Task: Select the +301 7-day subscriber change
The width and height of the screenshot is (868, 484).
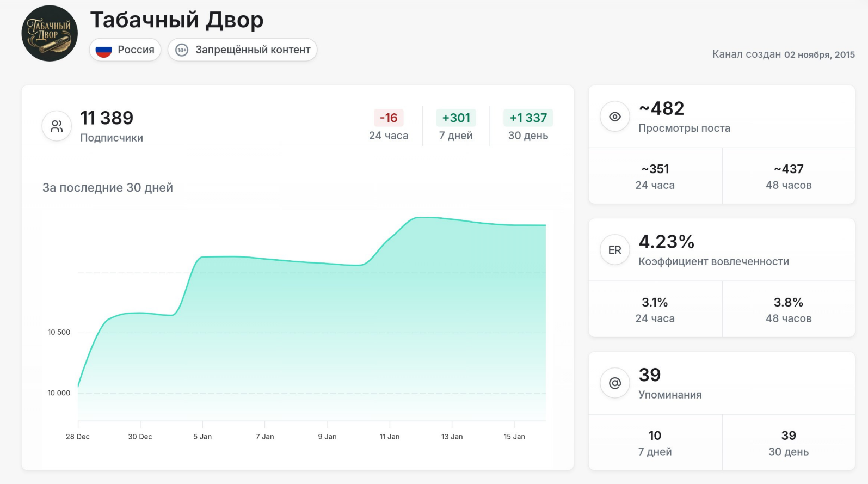Action: click(x=456, y=118)
